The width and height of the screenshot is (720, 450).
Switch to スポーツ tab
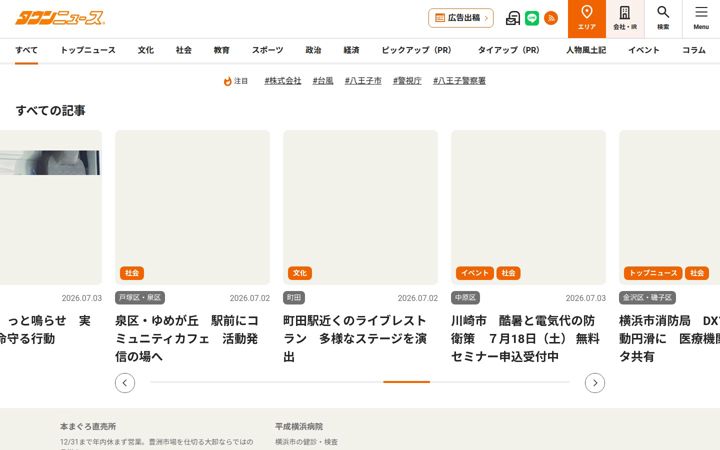[267, 50]
